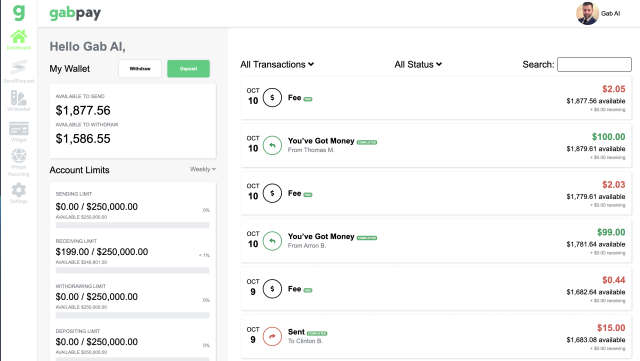Click the gabpay wordmark logo
The width and height of the screenshot is (640, 361).
(75, 13)
